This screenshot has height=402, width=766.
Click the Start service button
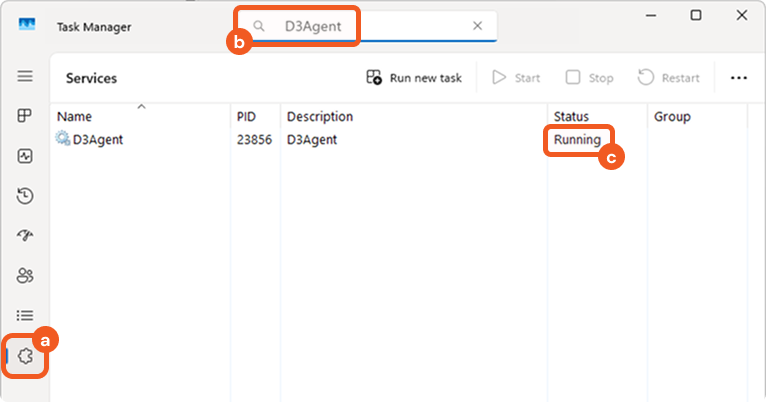(x=516, y=78)
